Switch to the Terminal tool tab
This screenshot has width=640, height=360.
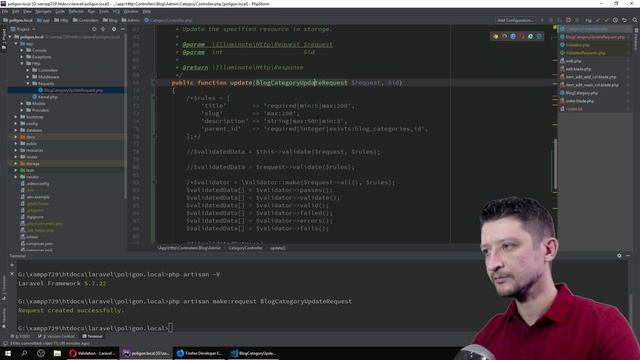pyautogui.click(x=93, y=336)
